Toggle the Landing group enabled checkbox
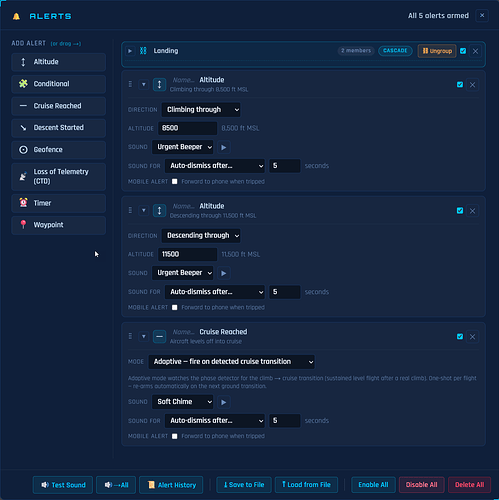This screenshot has width=499, height=500. pos(463,51)
